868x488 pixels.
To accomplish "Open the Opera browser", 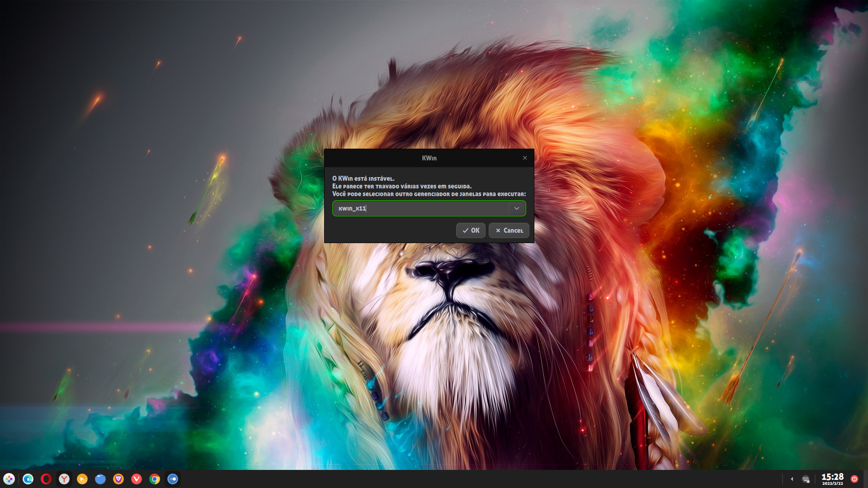I will (x=46, y=479).
